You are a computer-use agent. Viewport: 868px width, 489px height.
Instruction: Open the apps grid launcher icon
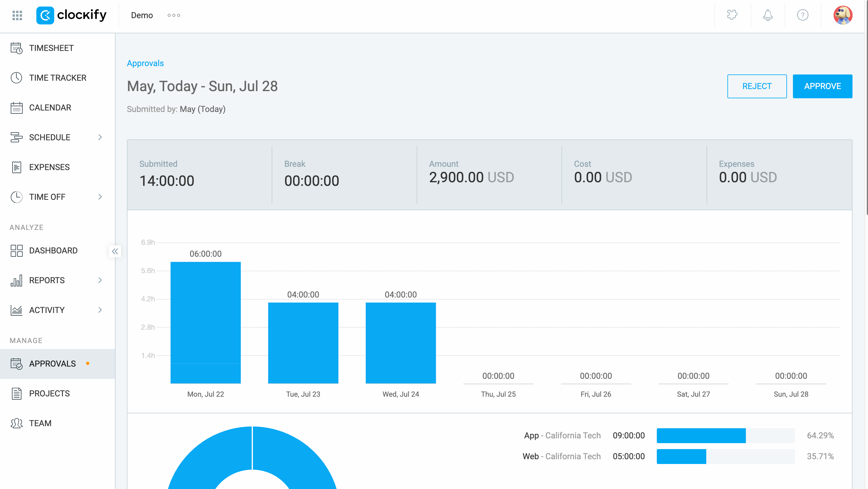tap(17, 15)
